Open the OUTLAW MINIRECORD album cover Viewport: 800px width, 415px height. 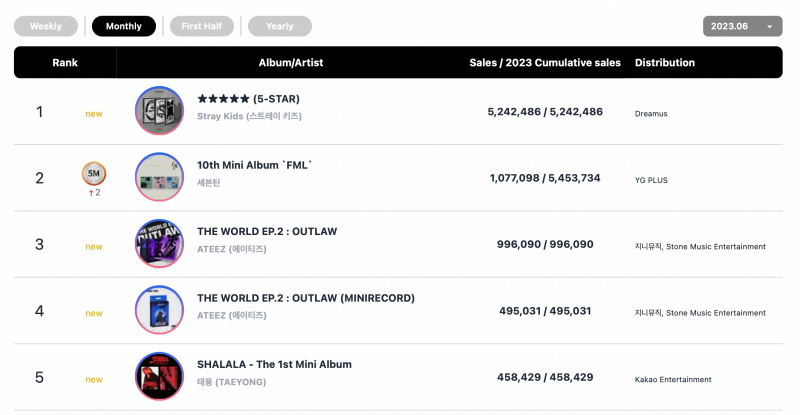coord(159,310)
